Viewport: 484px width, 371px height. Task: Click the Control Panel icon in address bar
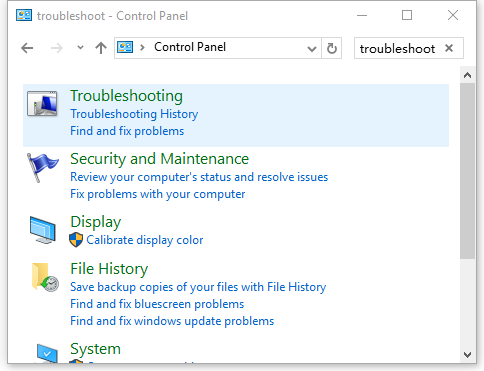[x=125, y=47]
